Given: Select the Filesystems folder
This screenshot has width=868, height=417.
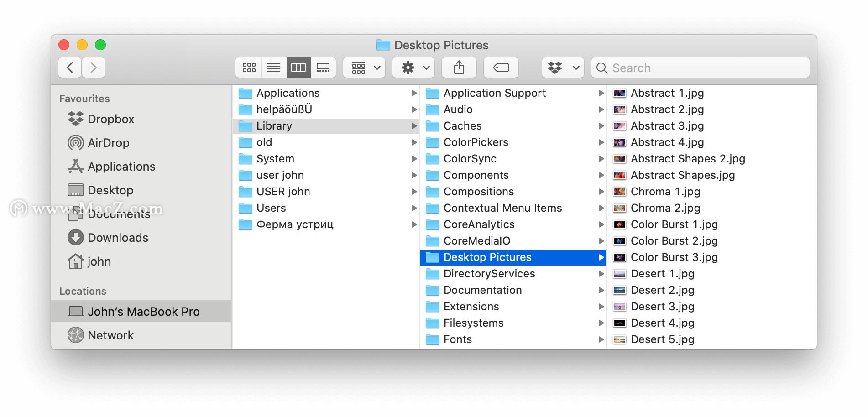Looking at the screenshot, I should point(513,323).
